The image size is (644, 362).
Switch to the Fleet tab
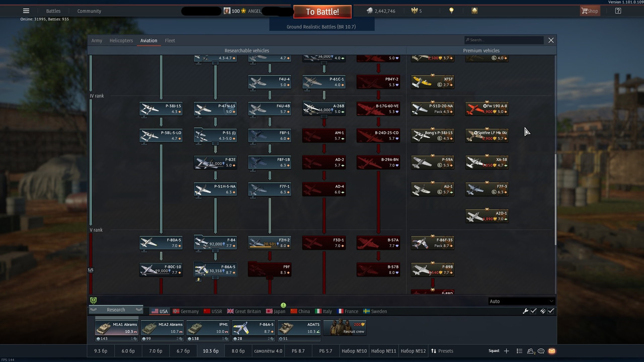(x=170, y=41)
